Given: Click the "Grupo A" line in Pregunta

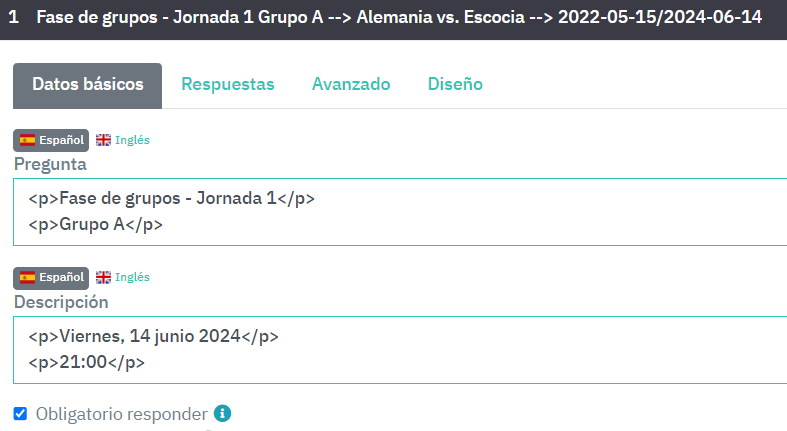Looking at the screenshot, I should [95, 225].
